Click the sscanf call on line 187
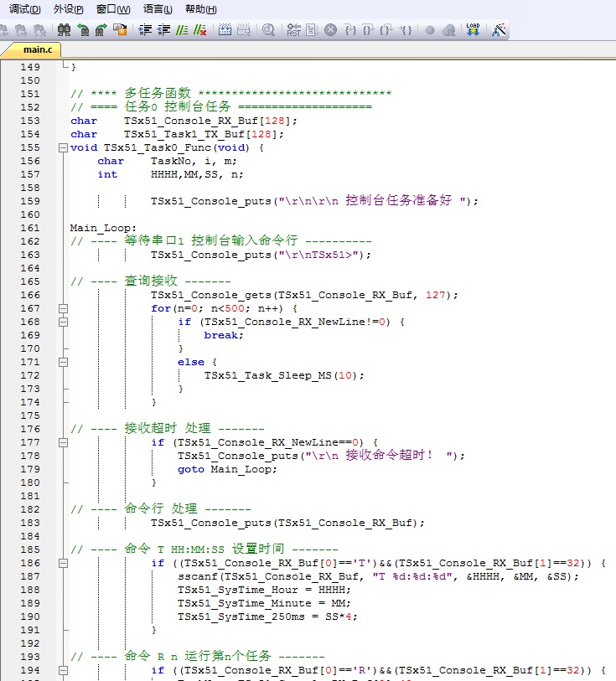The width and height of the screenshot is (616, 681). [378, 576]
